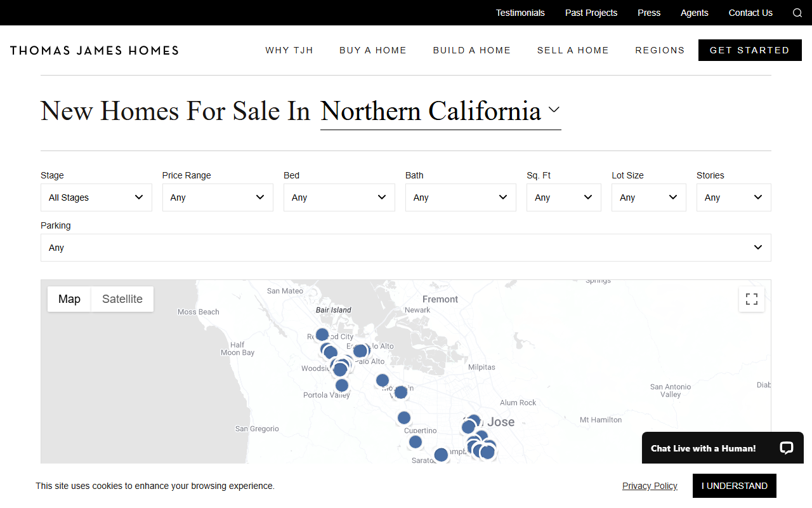Expand the Stories filter dropdown
The width and height of the screenshot is (812, 508).
pyautogui.click(x=734, y=197)
